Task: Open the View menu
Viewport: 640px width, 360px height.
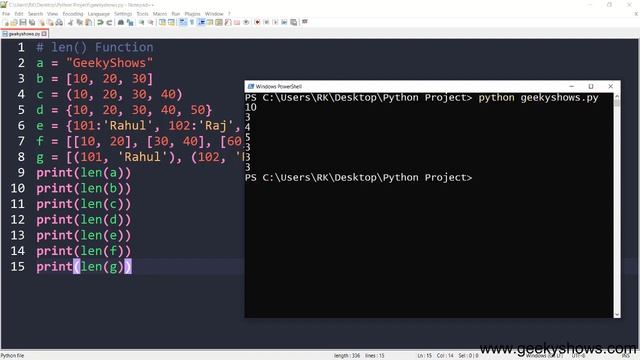Action: coord(52,14)
